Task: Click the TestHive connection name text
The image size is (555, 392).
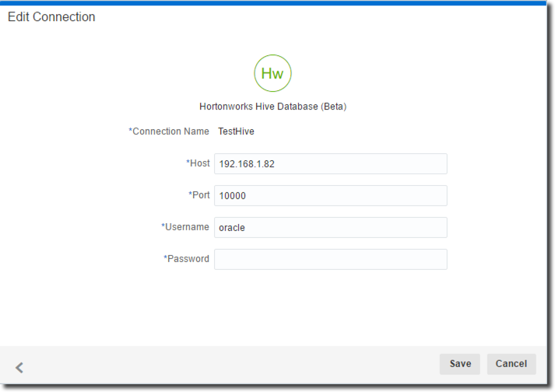Action: coord(236,131)
